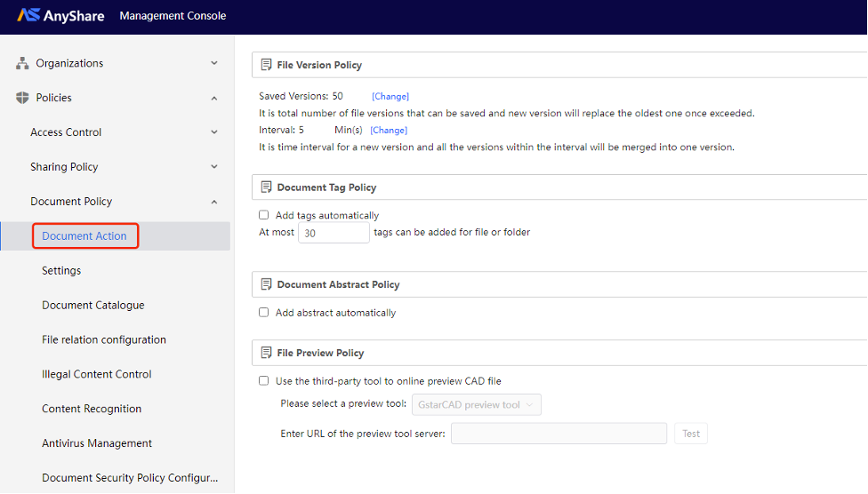Expand the Sharing Policy submenu chevron

coord(214,166)
